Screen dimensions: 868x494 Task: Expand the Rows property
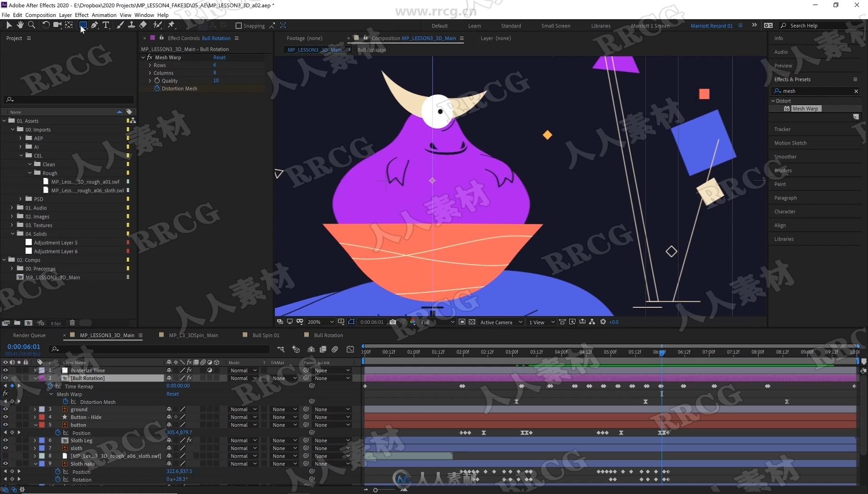150,65
